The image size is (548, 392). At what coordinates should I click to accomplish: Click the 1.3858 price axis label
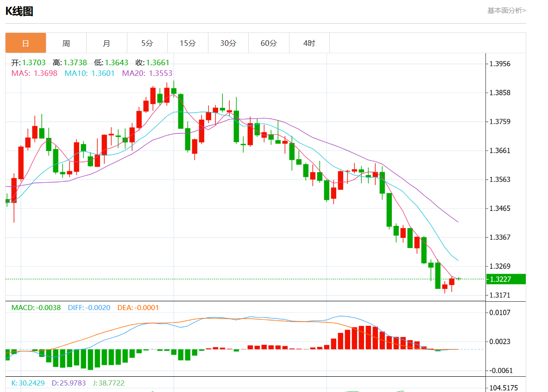500,93
